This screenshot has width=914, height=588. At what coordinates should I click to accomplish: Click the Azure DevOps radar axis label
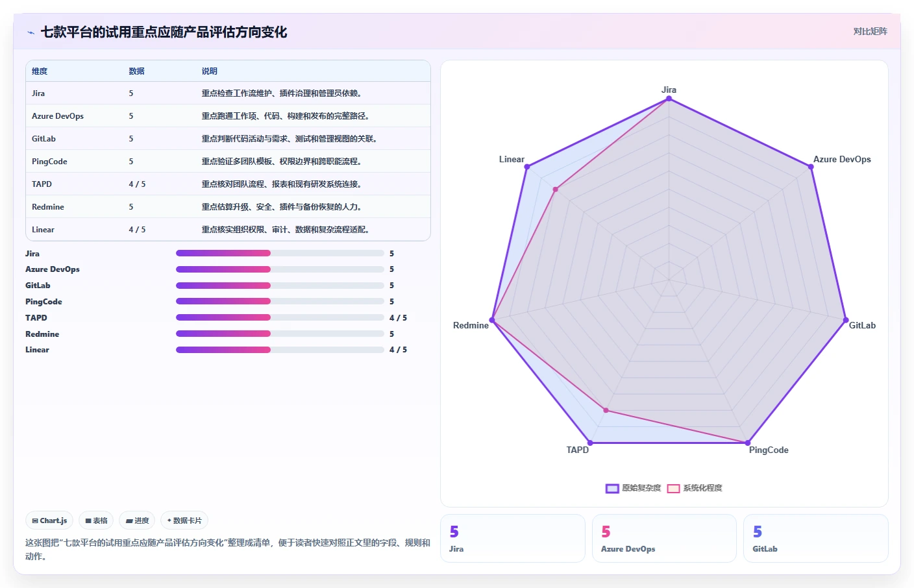tap(842, 160)
